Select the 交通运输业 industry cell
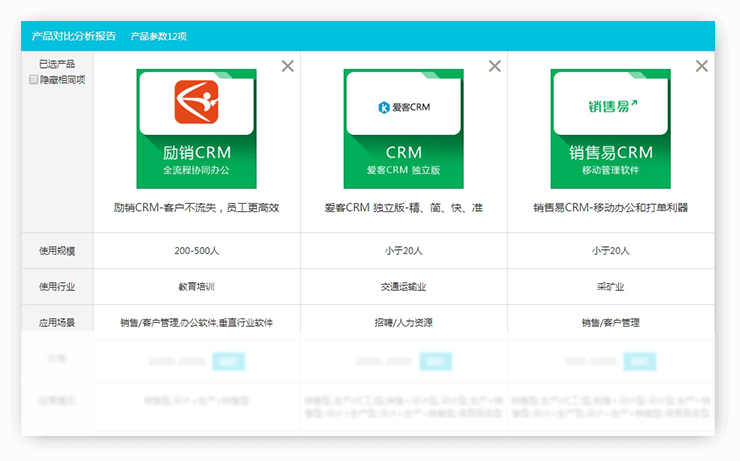Screen dimensions: 740x461 point(403,287)
